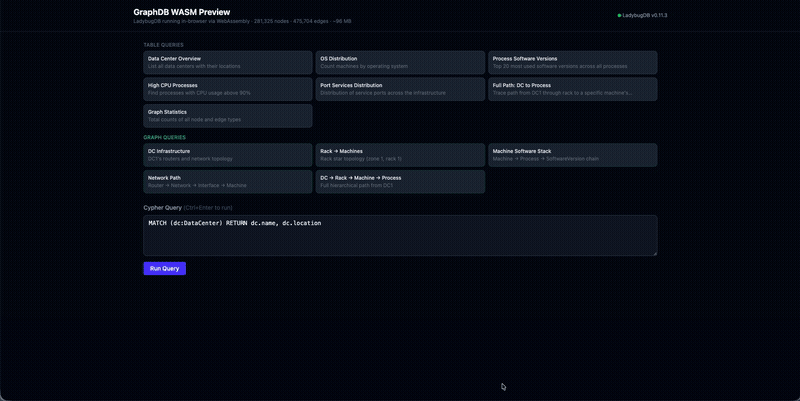Choose the High CPU Processes query
Image resolution: width=800 pixels, height=401 pixels.
228,89
